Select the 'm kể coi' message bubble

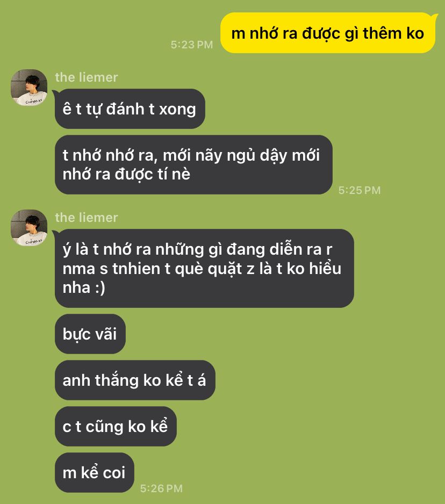pos(95,472)
